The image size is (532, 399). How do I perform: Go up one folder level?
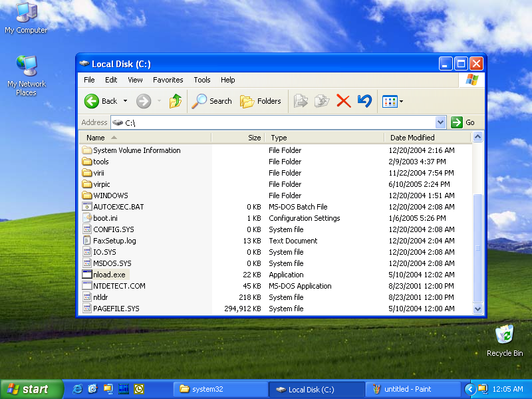[x=176, y=101]
